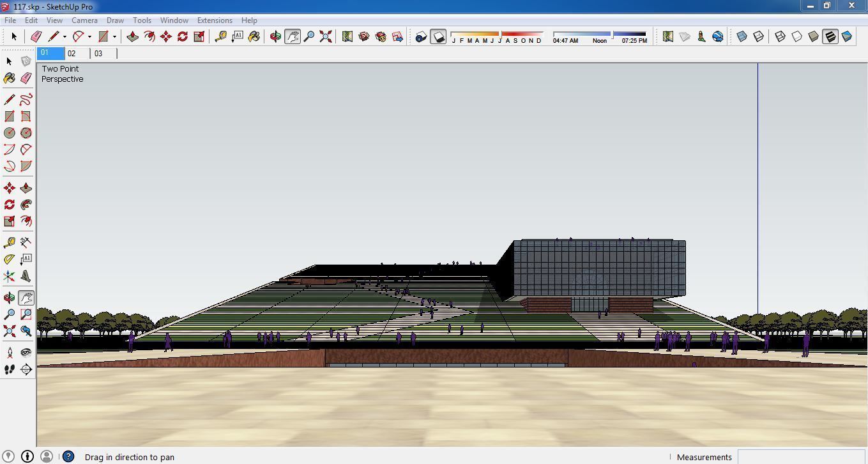Open the Camera menu

tap(84, 20)
